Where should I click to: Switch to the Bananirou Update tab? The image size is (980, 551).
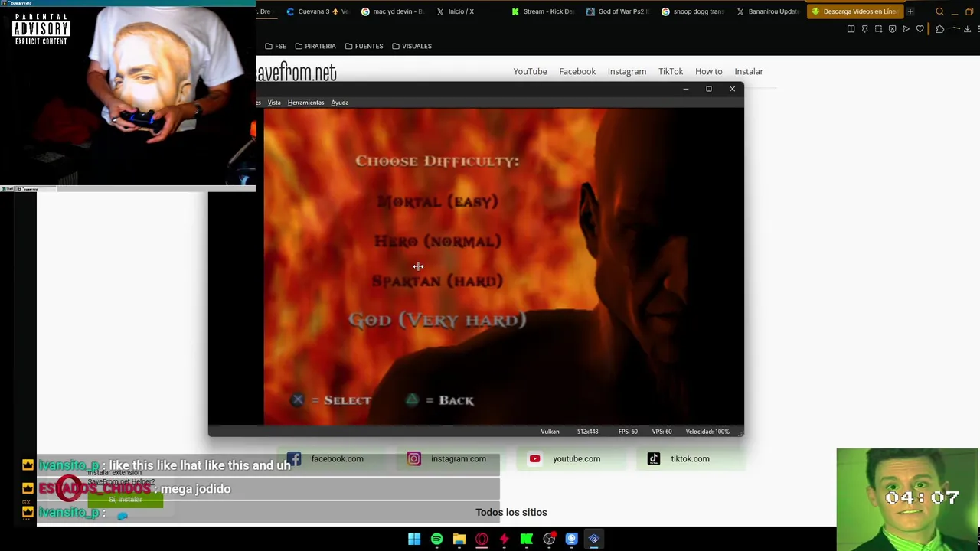[768, 11]
